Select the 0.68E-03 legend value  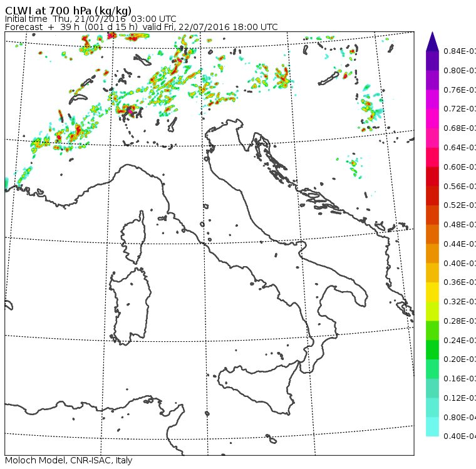point(460,128)
